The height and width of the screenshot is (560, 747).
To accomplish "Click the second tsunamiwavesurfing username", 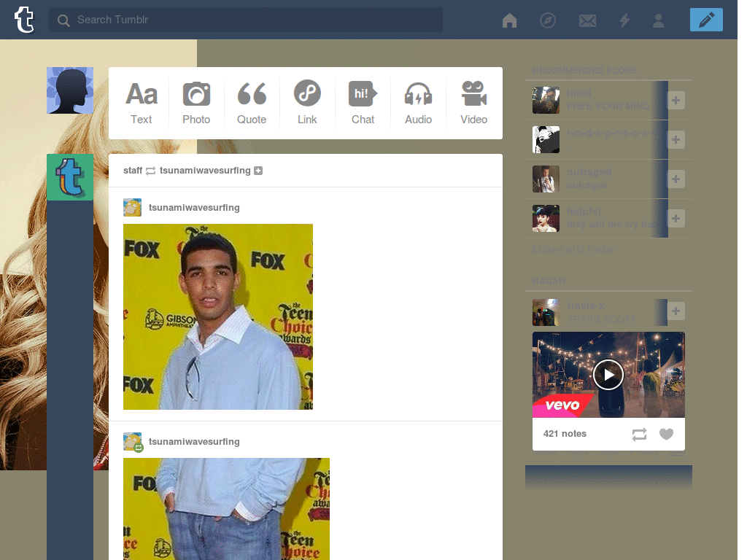I will pyautogui.click(x=194, y=442).
